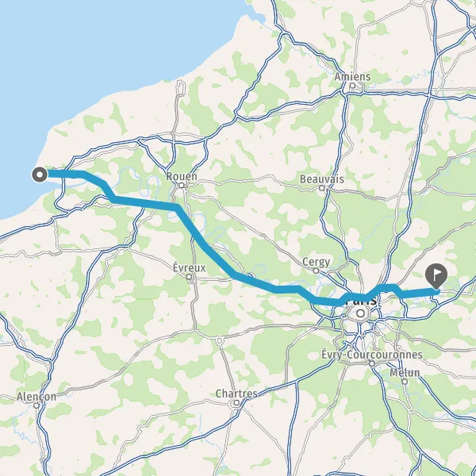
Task: Click the Melun map label
Action: 405,373
